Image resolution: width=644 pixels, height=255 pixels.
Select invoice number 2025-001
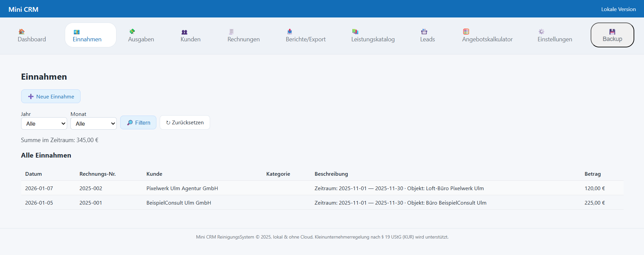pyautogui.click(x=91, y=203)
